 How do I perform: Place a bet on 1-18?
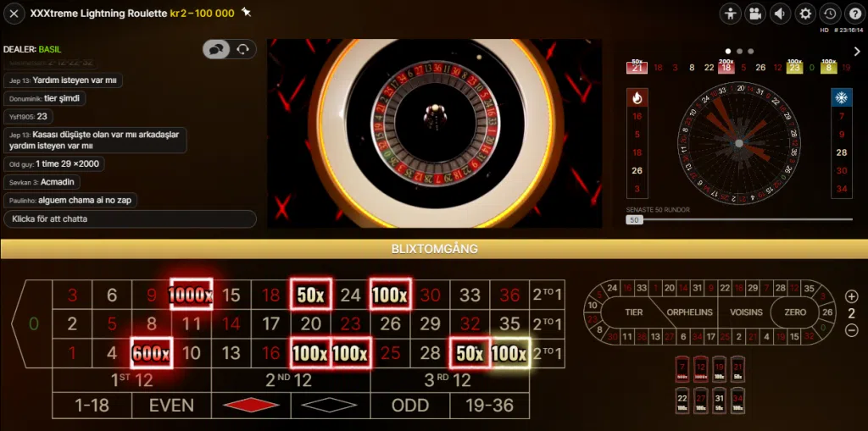click(92, 406)
